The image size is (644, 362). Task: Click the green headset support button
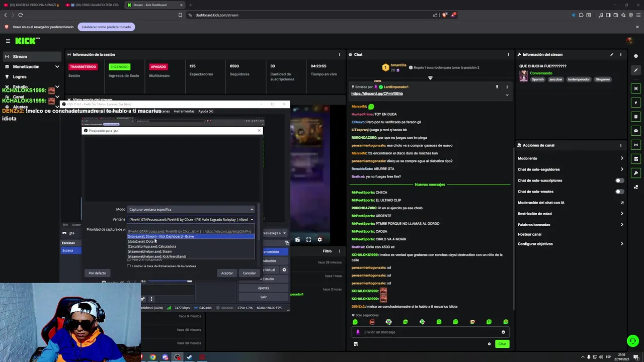[633, 341]
